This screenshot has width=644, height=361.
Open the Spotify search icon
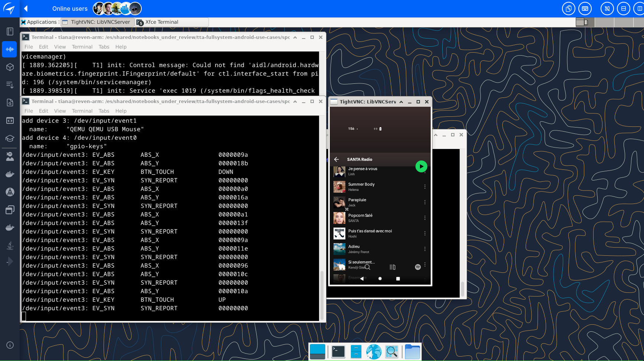click(x=367, y=267)
